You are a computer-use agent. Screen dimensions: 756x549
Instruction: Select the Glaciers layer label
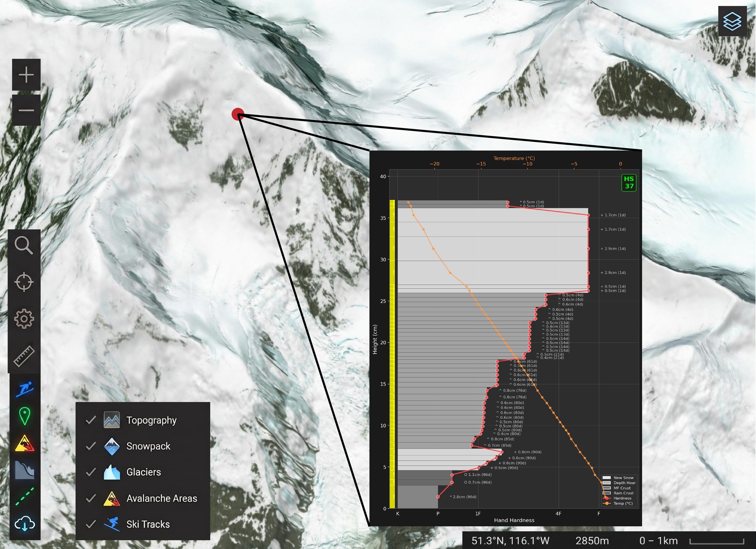pos(144,472)
